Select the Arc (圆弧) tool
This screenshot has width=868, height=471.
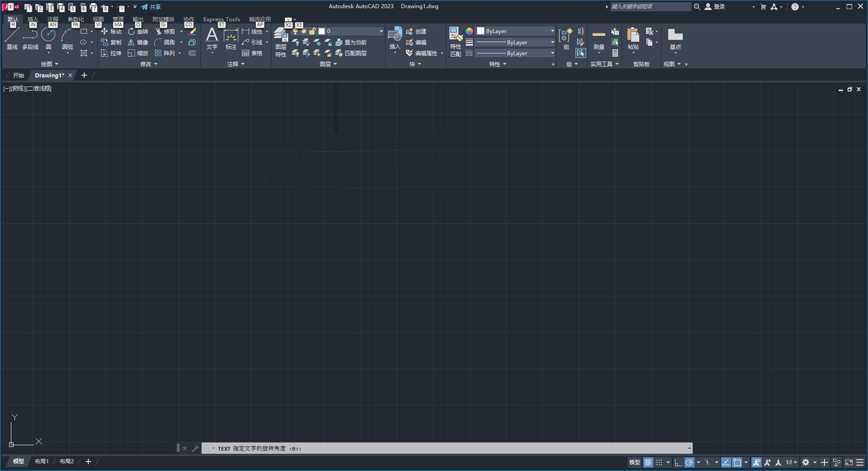pyautogui.click(x=68, y=38)
